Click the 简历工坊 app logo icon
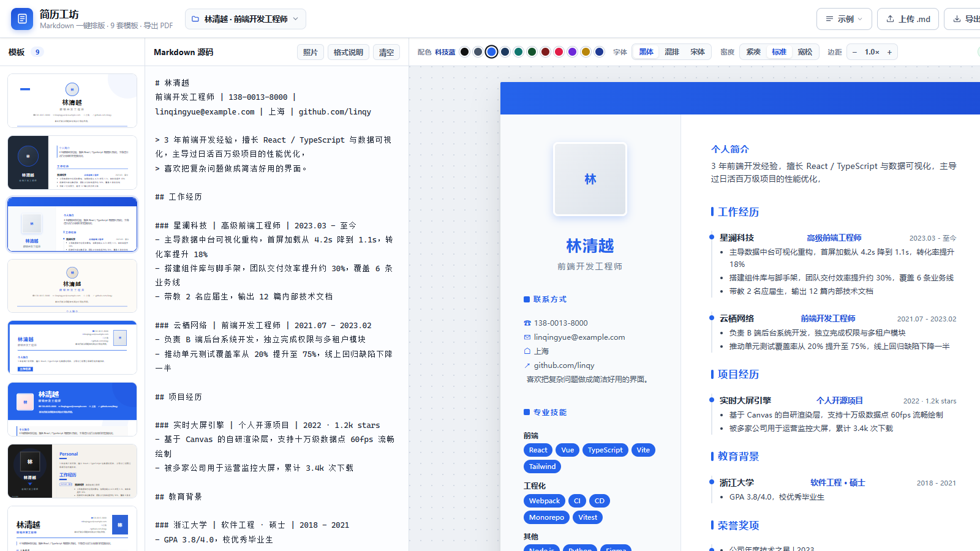This screenshot has width=980, height=551. coord(22,19)
